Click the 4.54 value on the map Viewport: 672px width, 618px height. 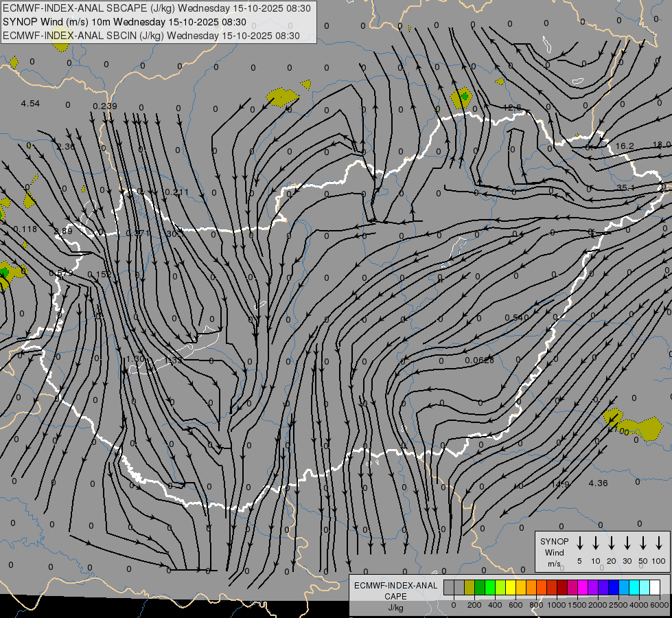[30, 104]
